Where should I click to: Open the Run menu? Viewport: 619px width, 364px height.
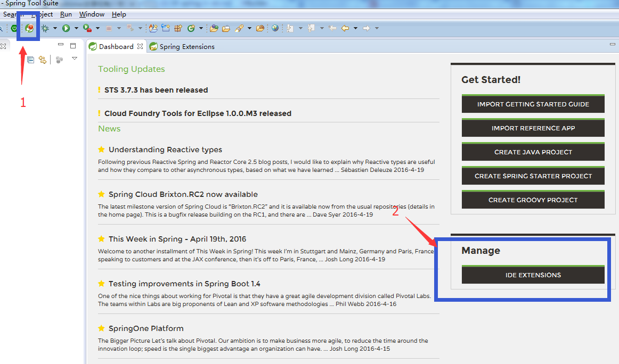(66, 14)
